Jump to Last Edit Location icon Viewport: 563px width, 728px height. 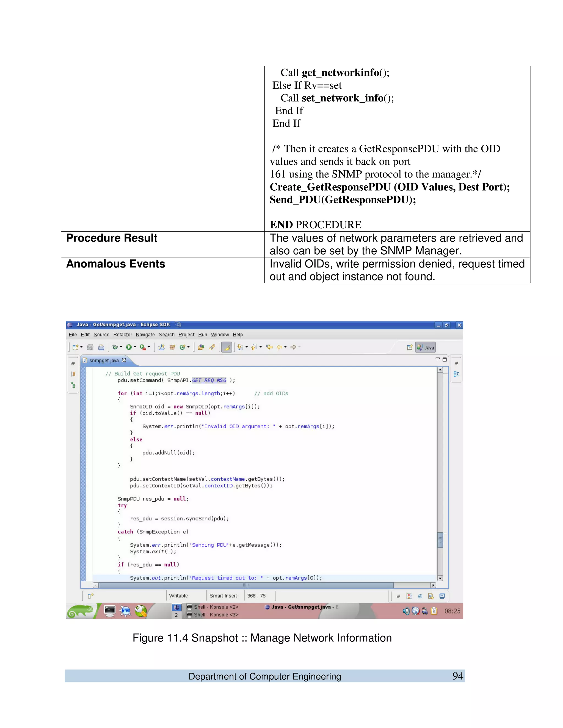coord(269,347)
